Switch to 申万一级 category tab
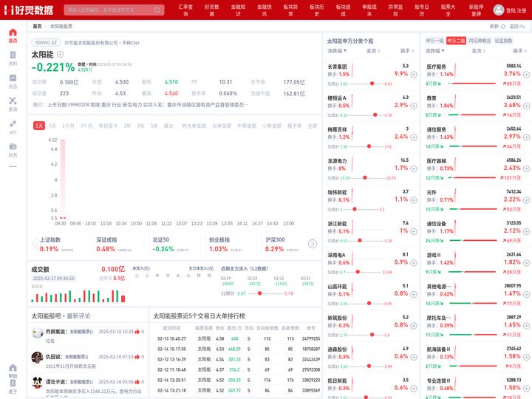 [434, 41]
